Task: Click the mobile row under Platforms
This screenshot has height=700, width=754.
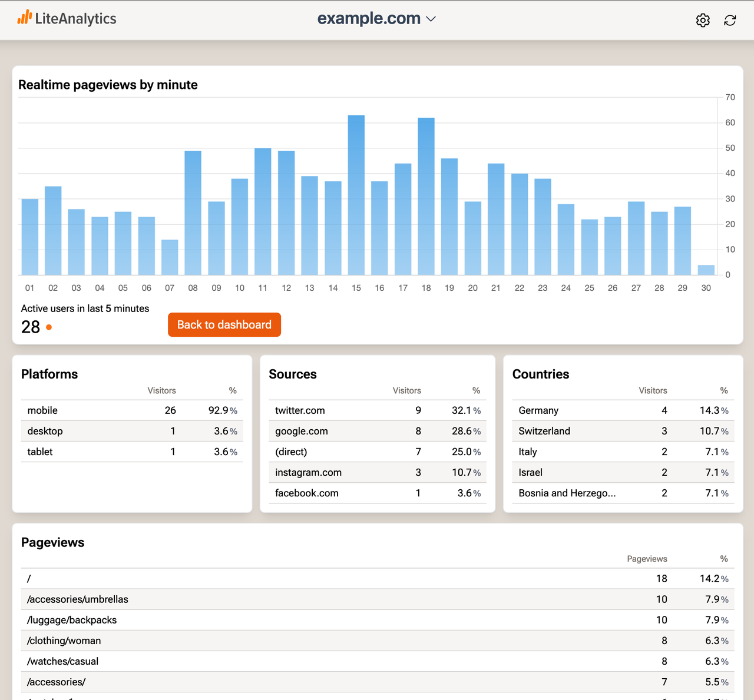Action: pos(41,410)
